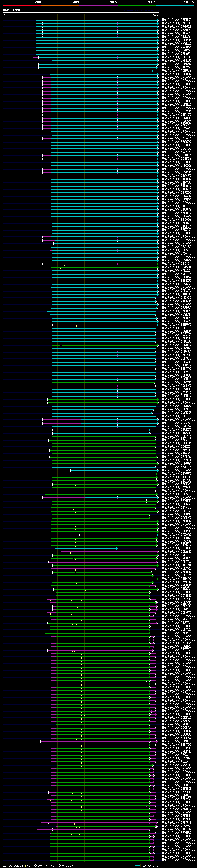Open hit UniRef100_B4FAZ3
Viewport: 197px width, 868px height.
177,33
